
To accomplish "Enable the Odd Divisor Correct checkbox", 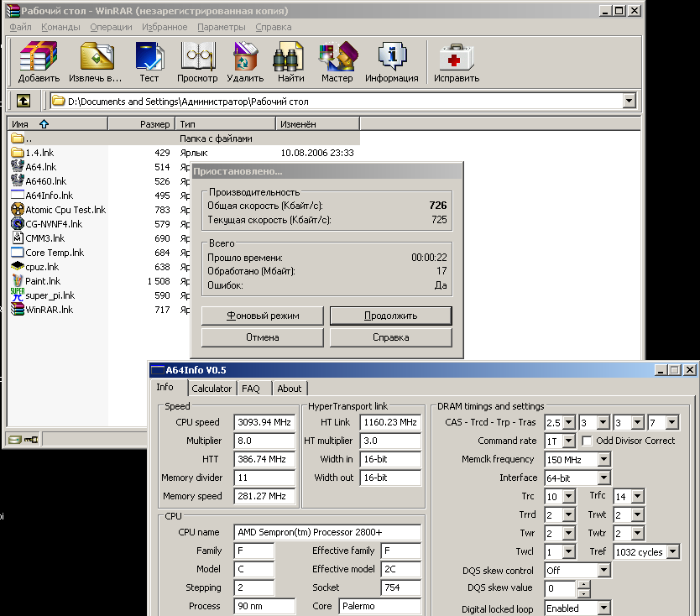I will tap(587, 441).
